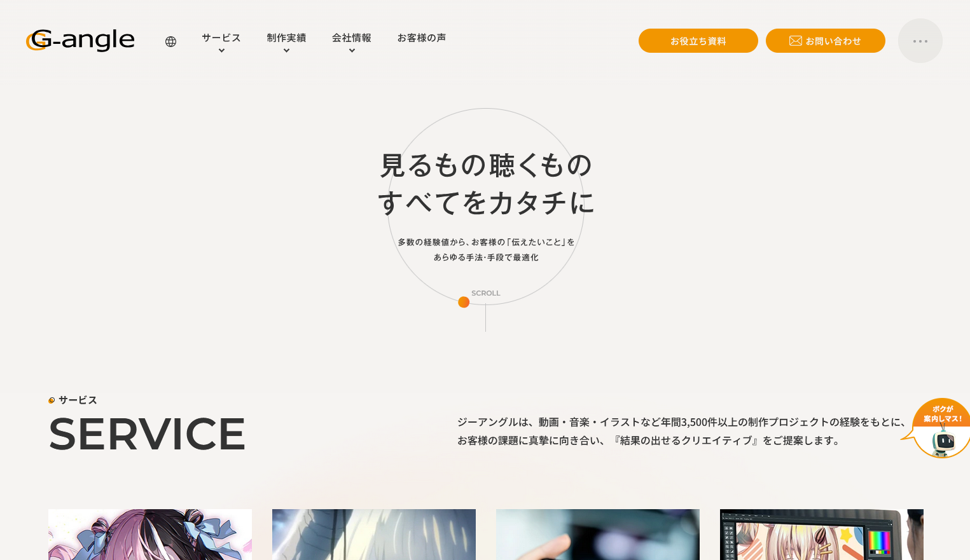Click the ボクが案内しマス! speech bubble
Viewport: 970px width, 560px height.
pyautogui.click(x=943, y=414)
